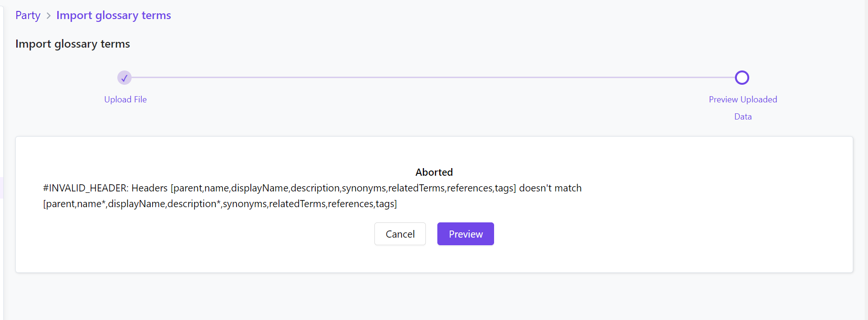Click the Aborted status heading
Viewport: 868px width, 320px height.
(x=434, y=172)
